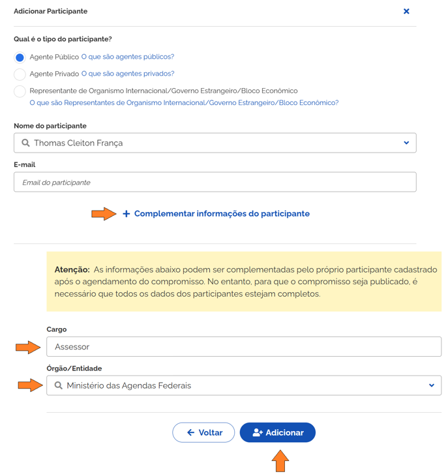The height and width of the screenshot is (476, 448).
Task: Click the Adicionar button
Action: (278, 432)
